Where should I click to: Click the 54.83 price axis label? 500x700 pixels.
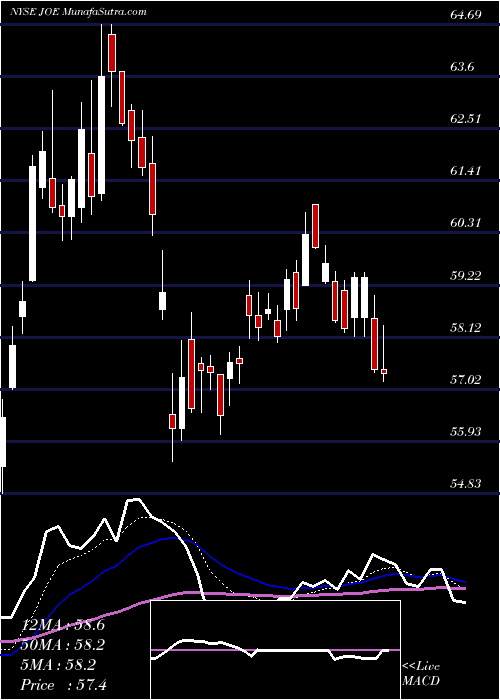(x=467, y=484)
